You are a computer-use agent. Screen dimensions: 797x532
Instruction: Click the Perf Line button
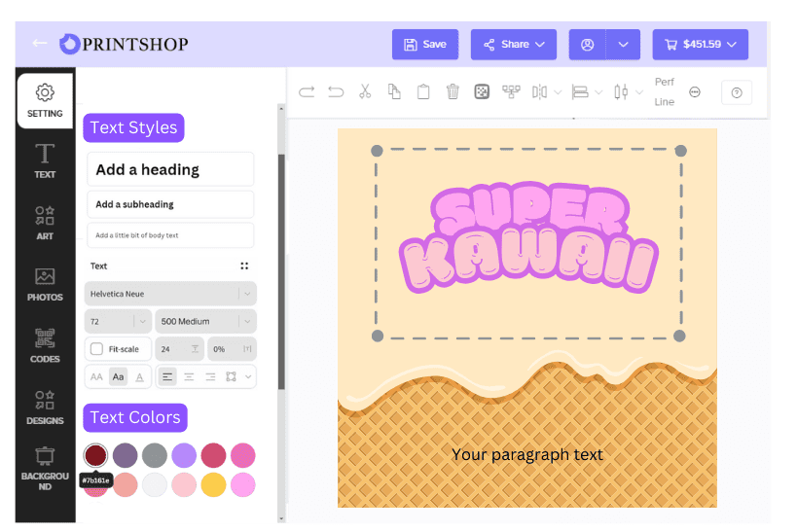(x=665, y=92)
